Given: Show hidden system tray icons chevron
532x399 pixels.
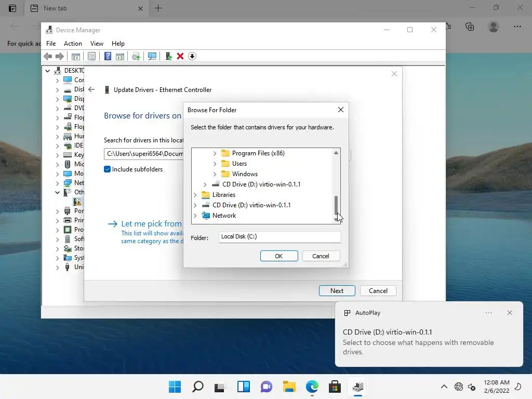Looking at the screenshot, I should pos(444,387).
